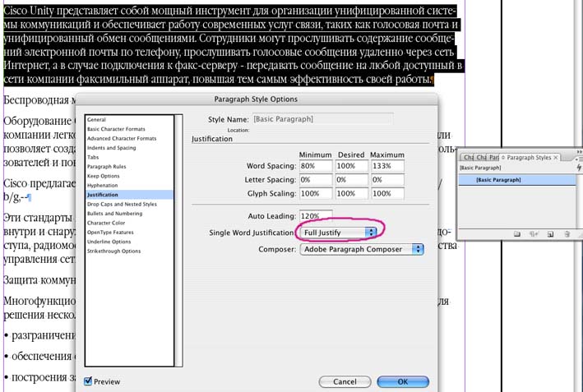Click Glyph Scaling Maximum field
Screen dimensions: 583x392
click(x=387, y=194)
